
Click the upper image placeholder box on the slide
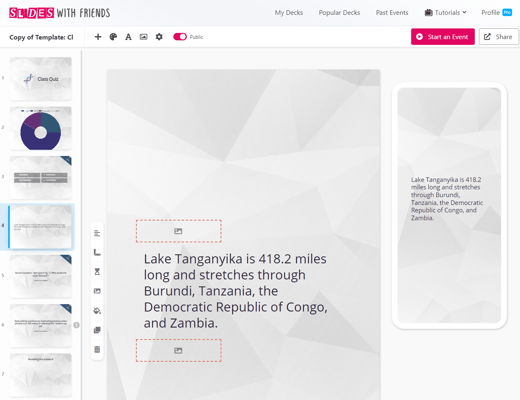pyautogui.click(x=179, y=231)
